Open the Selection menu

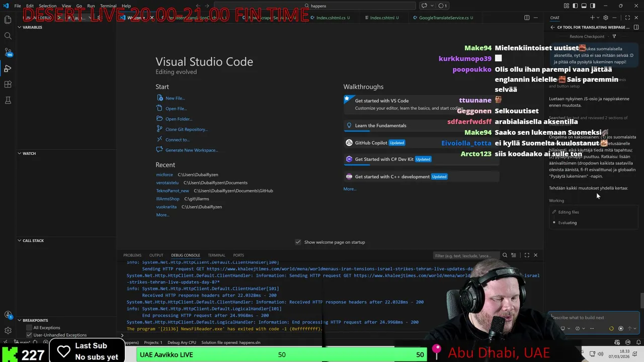[x=47, y=6]
